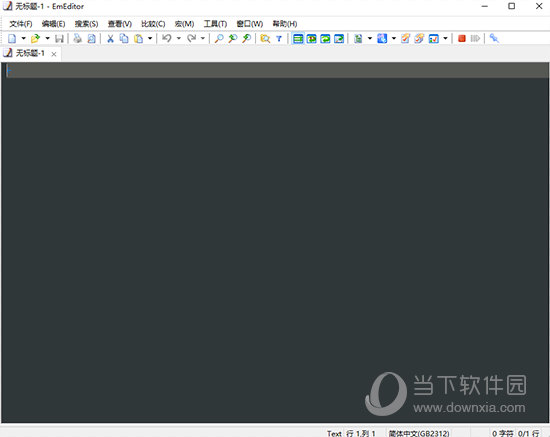Open the Redo history dropdown arrow
Screen dimensions: 550x437
click(x=202, y=38)
